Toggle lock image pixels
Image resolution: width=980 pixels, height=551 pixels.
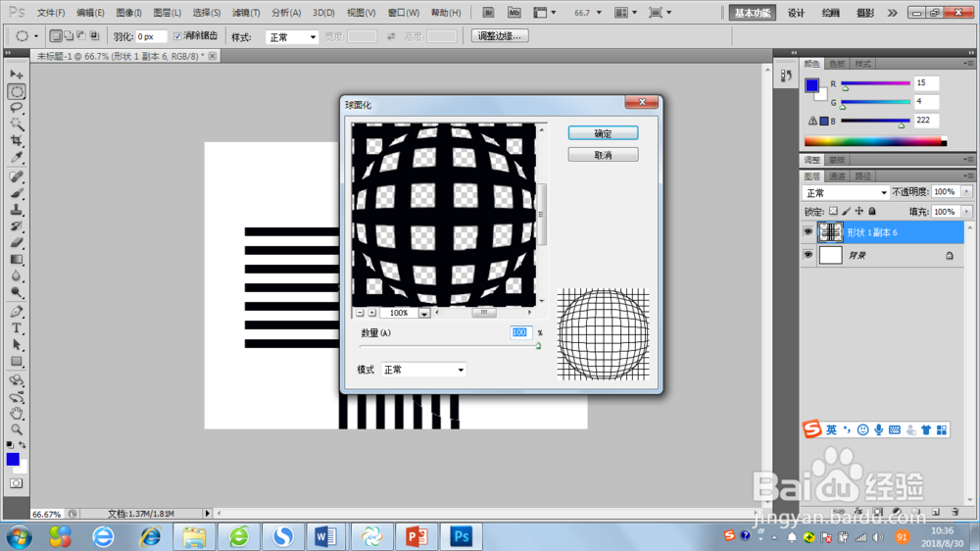point(847,212)
